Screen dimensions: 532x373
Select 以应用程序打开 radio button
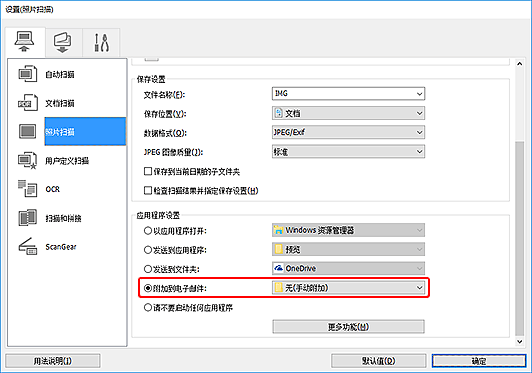148,231
